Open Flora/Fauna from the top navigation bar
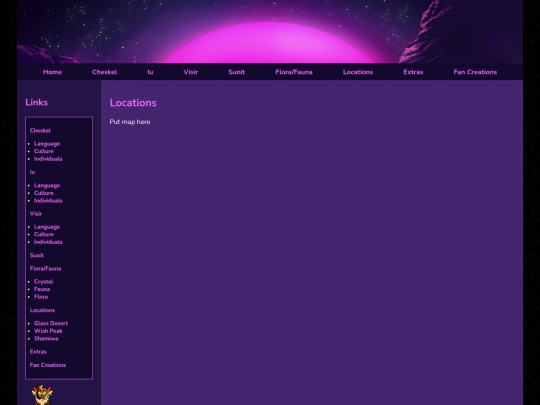Screen dimensions: 540x405 click(294, 72)
